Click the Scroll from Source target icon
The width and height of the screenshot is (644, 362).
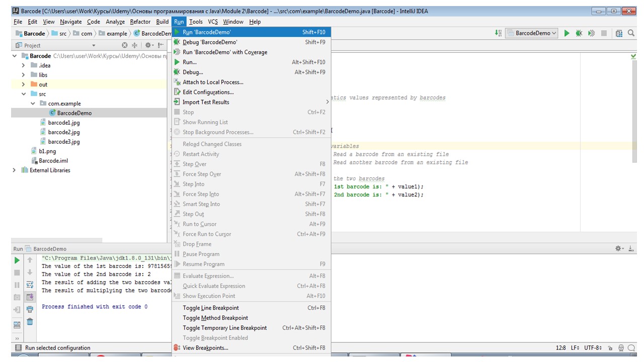click(x=125, y=45)
